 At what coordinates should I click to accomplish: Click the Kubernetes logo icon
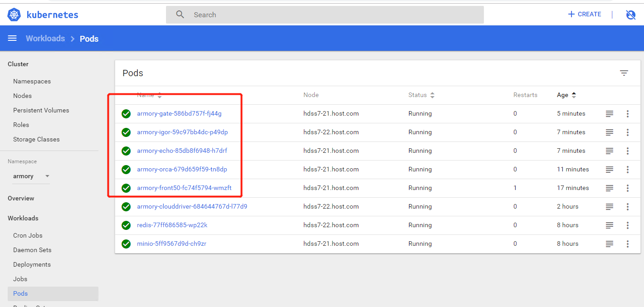(x=15, y=15)
